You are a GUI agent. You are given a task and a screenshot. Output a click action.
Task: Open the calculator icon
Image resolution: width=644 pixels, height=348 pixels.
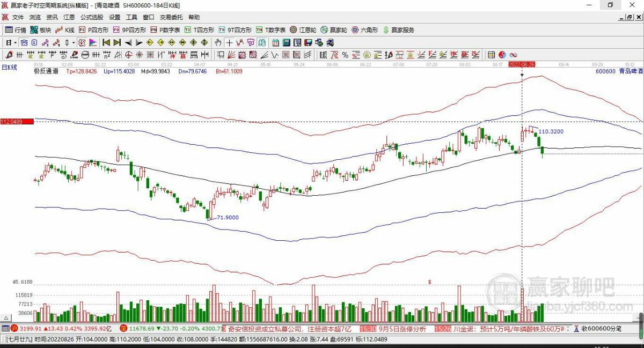286,42
